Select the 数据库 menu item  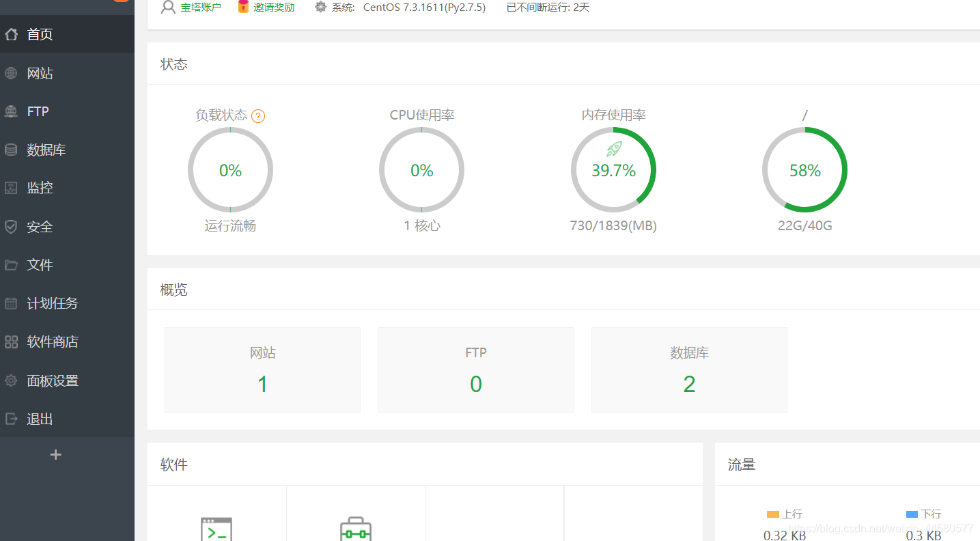click(67, 150)
